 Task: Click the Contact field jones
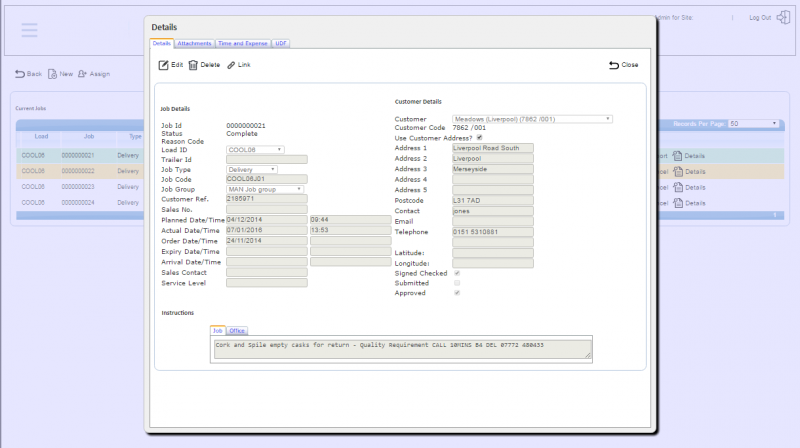tap(493, 211)
